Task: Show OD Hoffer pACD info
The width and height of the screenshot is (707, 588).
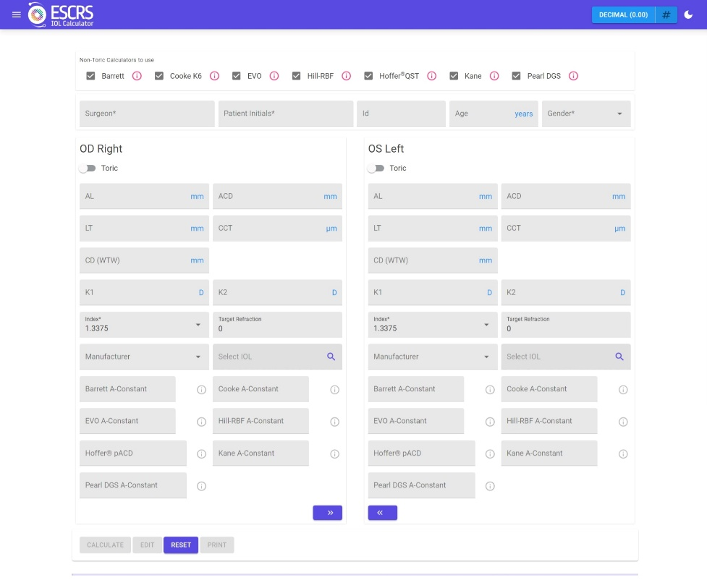Action: [202, 453]
